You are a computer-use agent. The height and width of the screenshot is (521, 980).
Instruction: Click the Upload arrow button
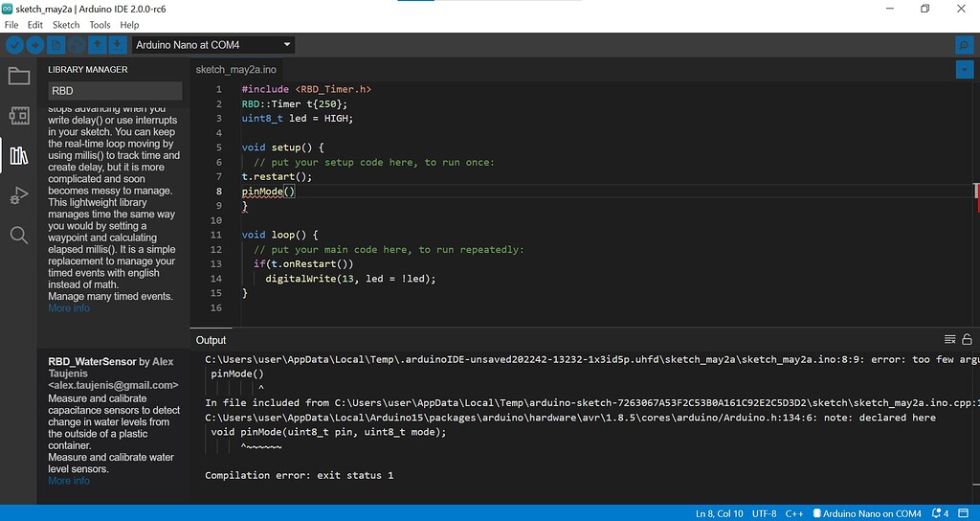(35, 45)
